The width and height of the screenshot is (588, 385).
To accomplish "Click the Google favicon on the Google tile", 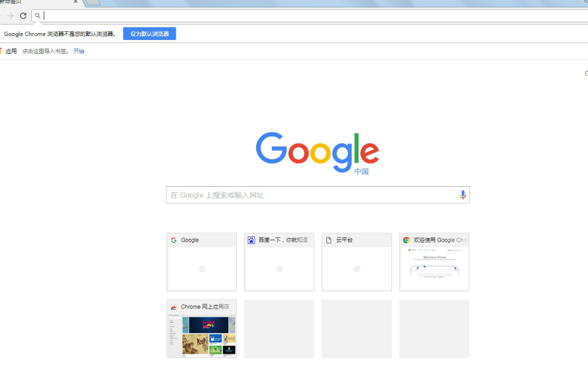I will point(174,240).
